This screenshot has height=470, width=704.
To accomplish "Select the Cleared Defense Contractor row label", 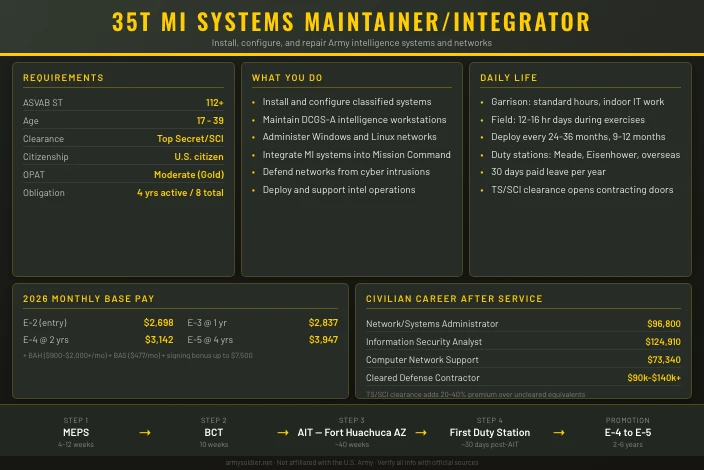I will click(422, 378).
